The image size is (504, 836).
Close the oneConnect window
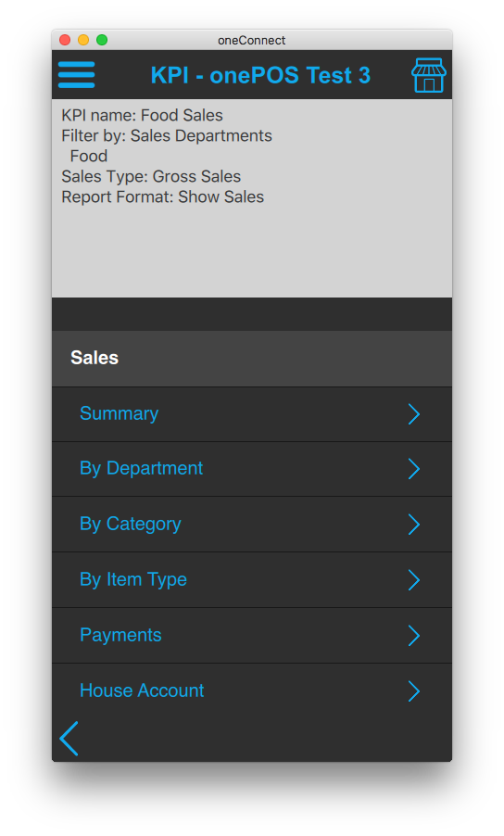click(65, 40)
